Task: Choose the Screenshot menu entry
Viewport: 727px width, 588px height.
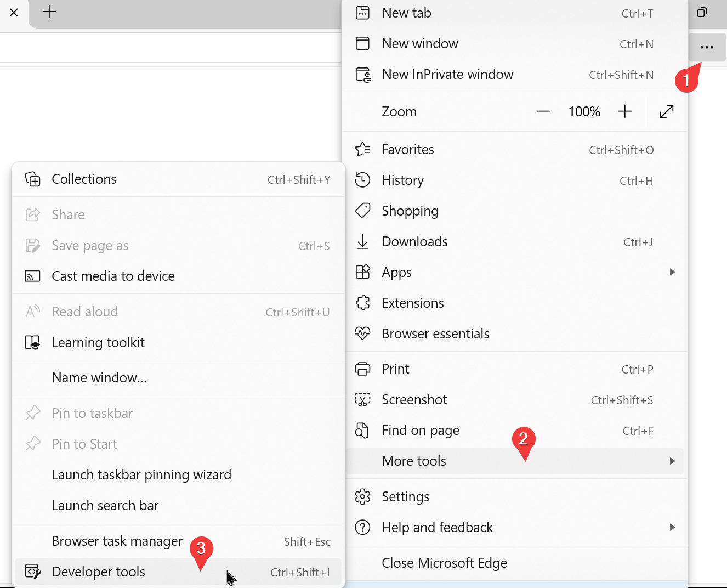Action: point(514,400)
